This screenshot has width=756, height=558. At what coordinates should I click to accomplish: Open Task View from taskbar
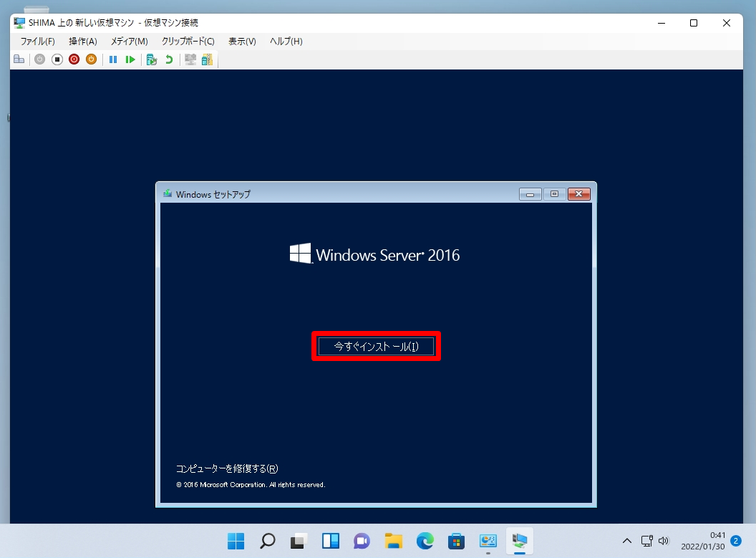point(299,541)
